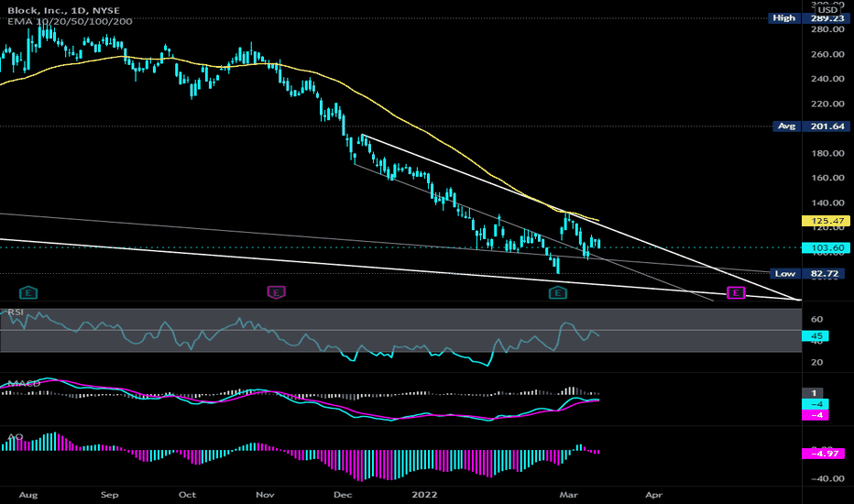Click the RSI 60 scale label

pos(816,319)
